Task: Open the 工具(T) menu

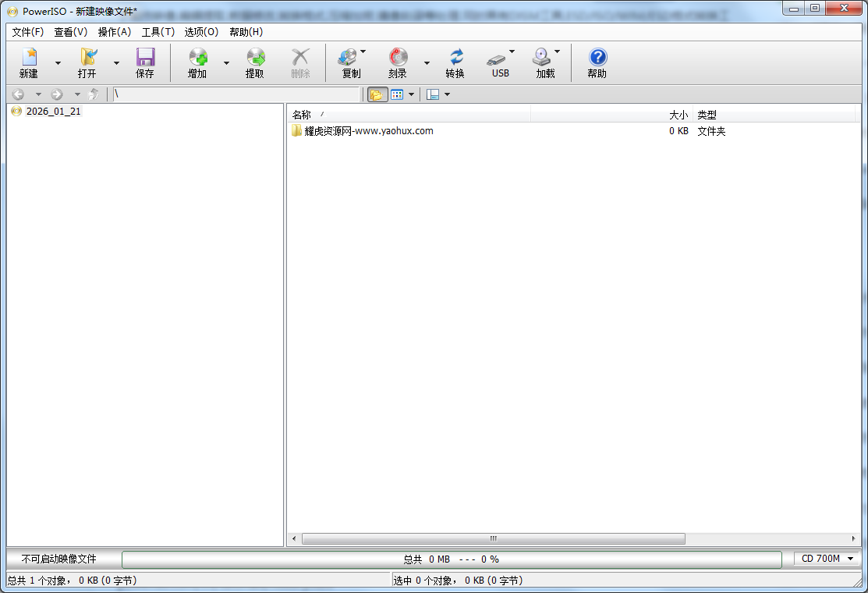Action: (x=158, y=32)
